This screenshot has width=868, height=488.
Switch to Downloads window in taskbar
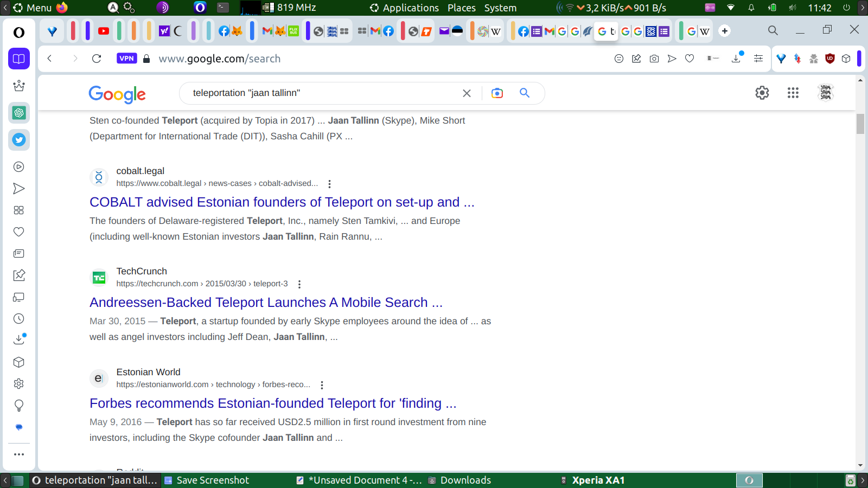[459, 480]
